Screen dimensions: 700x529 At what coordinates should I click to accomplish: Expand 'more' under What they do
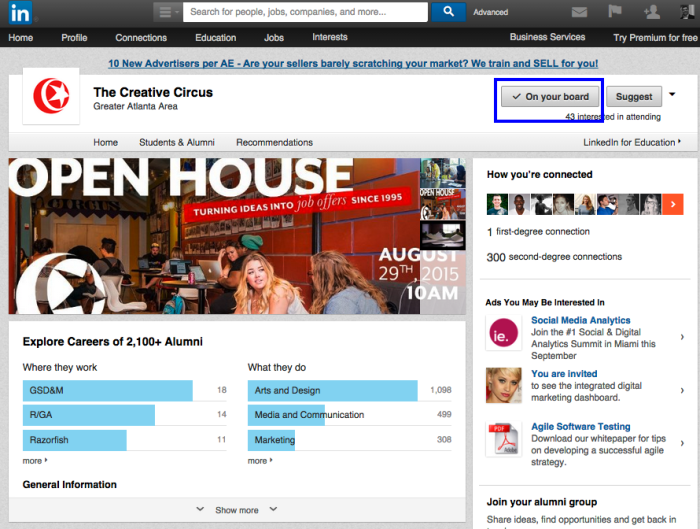[x=260, y=461]
